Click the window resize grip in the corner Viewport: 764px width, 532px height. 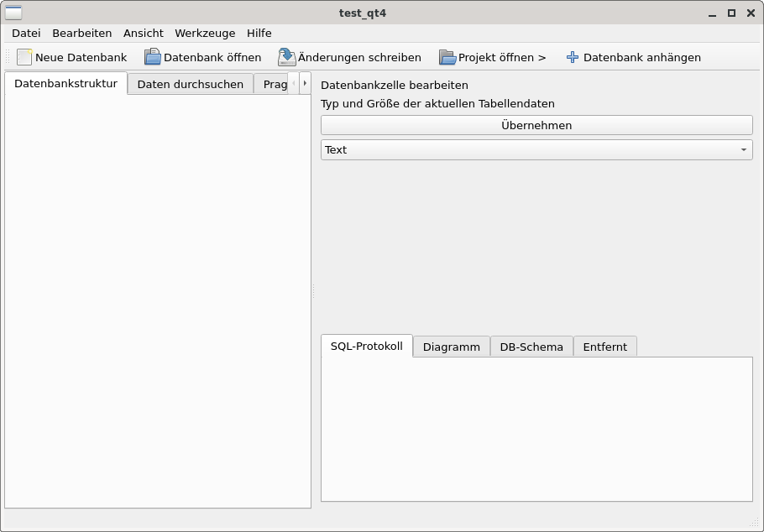755,523
